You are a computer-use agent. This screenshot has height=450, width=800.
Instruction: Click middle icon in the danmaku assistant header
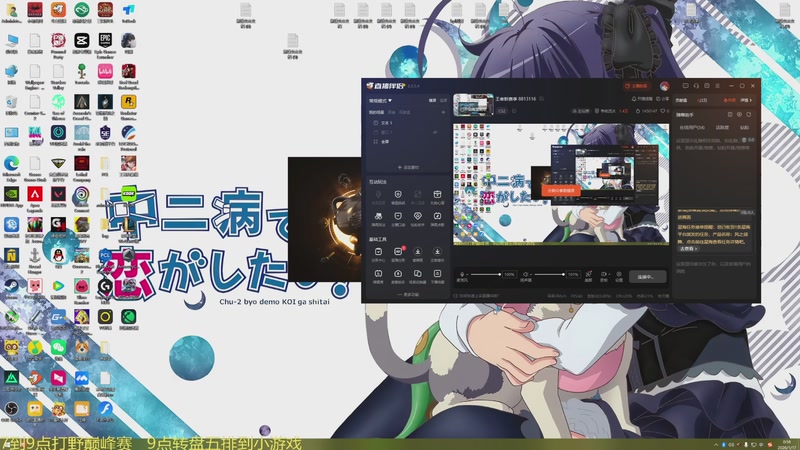tap(739, 115)
